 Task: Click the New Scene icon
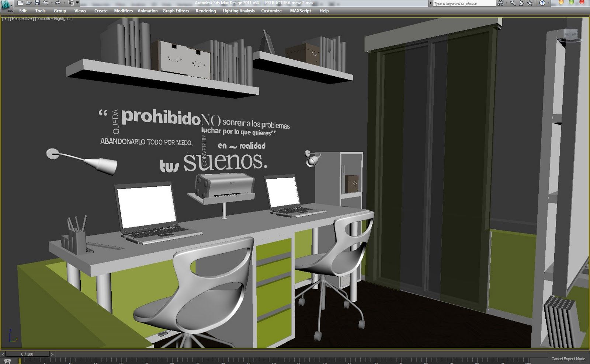[21, 3]
